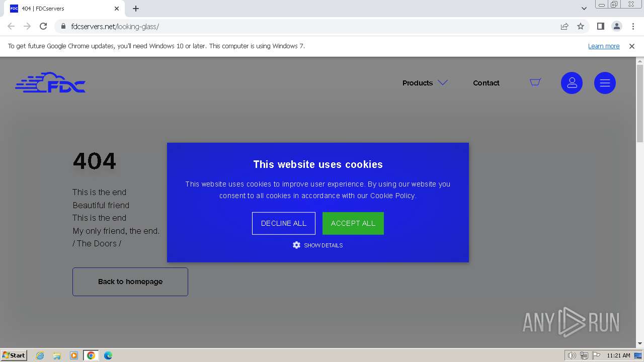Click the Accept All cookies button
Screen dimensions: 644x362
353,223
